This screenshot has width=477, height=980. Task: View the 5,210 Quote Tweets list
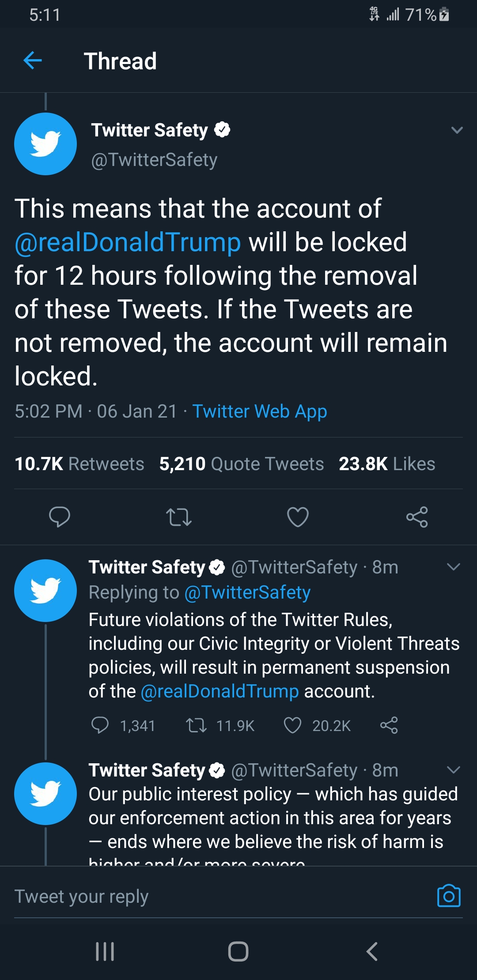click(242, 464)
